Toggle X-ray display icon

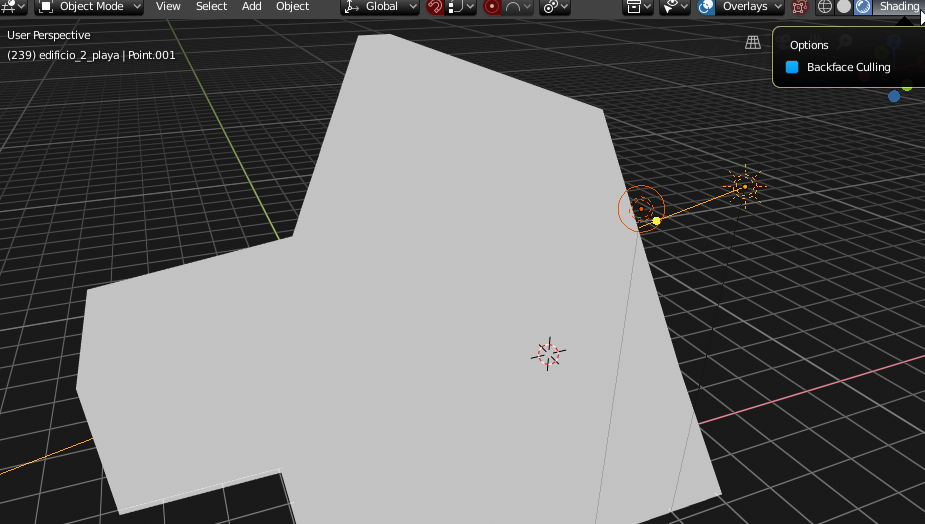(x=800, y=6)
